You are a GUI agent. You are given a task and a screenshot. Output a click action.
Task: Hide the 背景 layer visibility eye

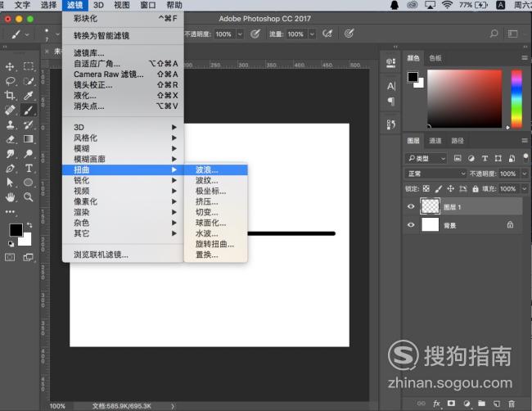[x=411, y=224]
